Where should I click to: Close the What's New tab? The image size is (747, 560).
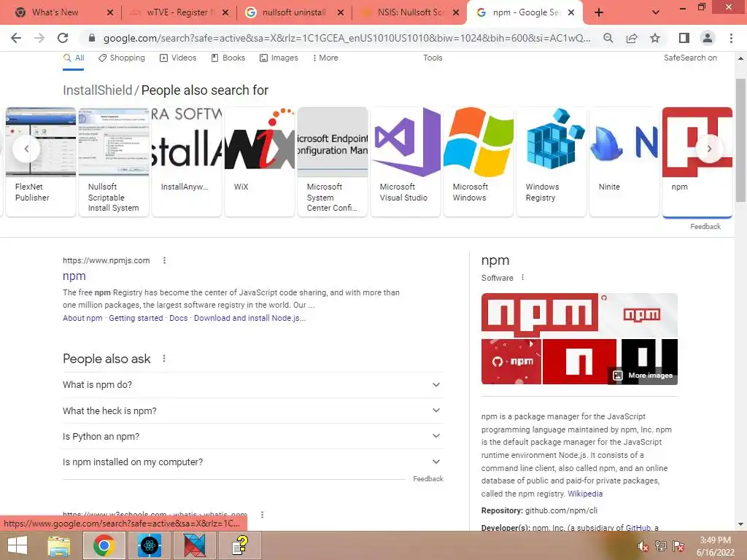click(110, 12)
